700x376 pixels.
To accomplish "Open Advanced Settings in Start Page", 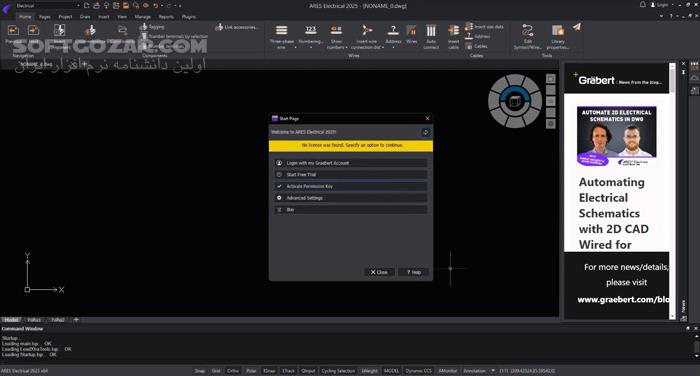I will [350, 198].
